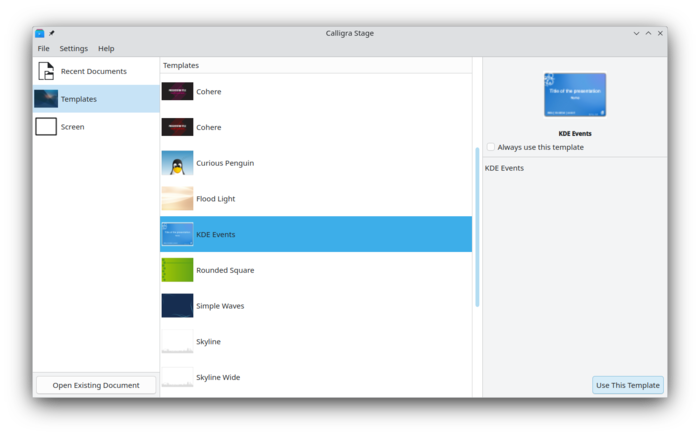The width and height of the screenshot is (700, 436).
Task: Click Open Existing Document button
Action: click(x=96, y=385)
